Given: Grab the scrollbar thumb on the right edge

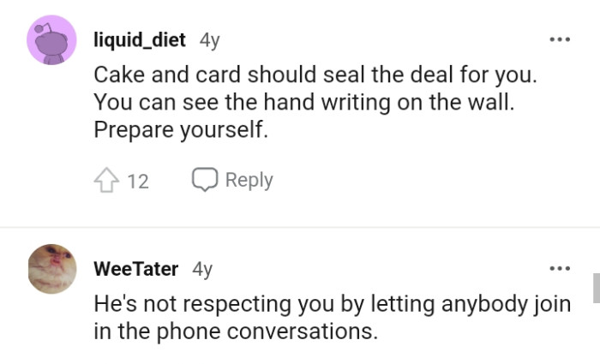Looking at the screenshot, I should tap(596, 288).
